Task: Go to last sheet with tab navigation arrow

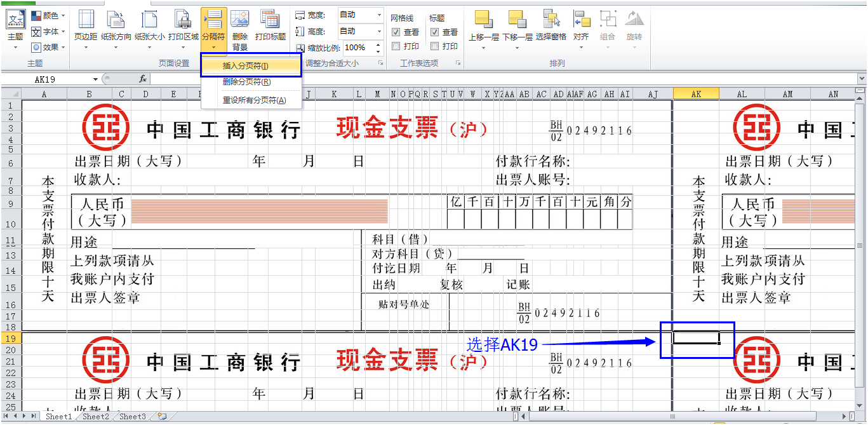Action: click(34, 417)
